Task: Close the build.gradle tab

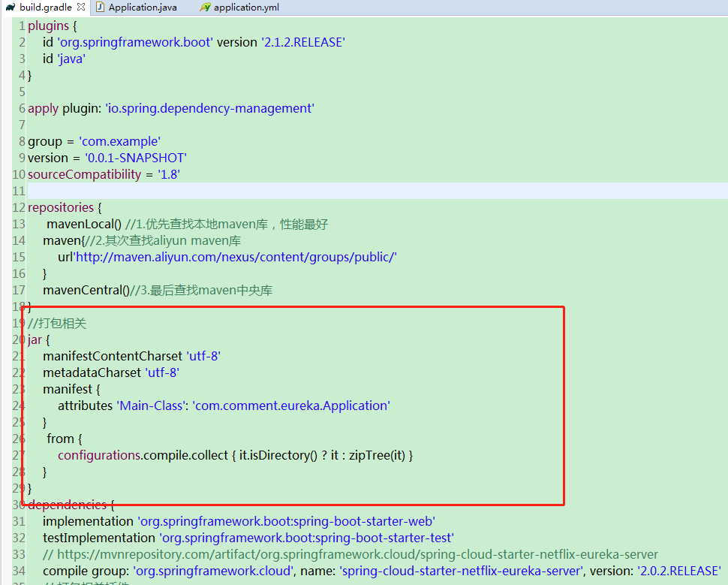Action: (x=81, y=7)
